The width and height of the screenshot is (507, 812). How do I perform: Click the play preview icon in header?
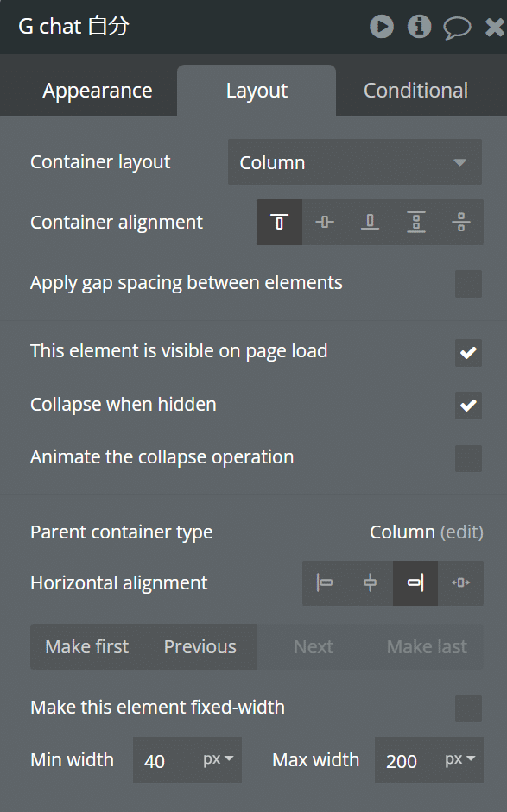pyautogui.click(x=382, y=27)
